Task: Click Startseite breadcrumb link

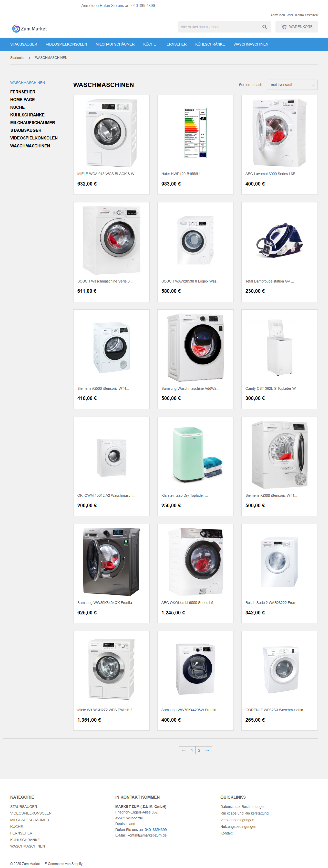Action: click(17, 58)
